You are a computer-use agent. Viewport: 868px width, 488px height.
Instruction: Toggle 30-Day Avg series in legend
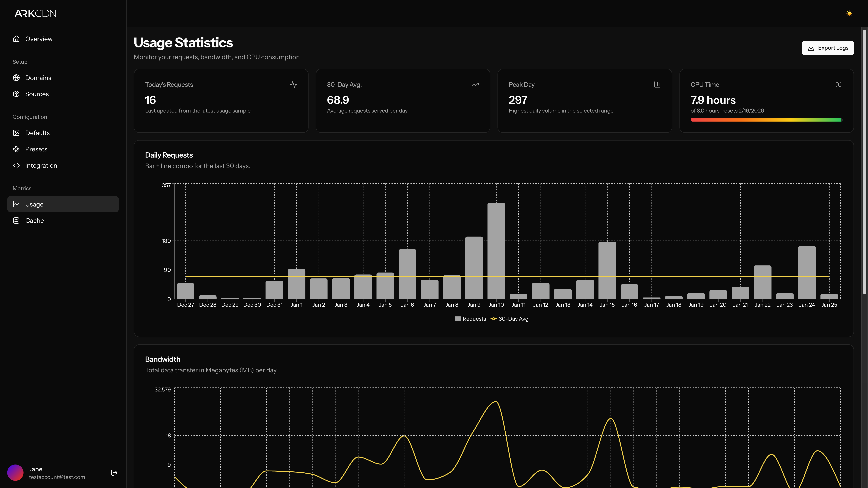[x=509, y=319]
